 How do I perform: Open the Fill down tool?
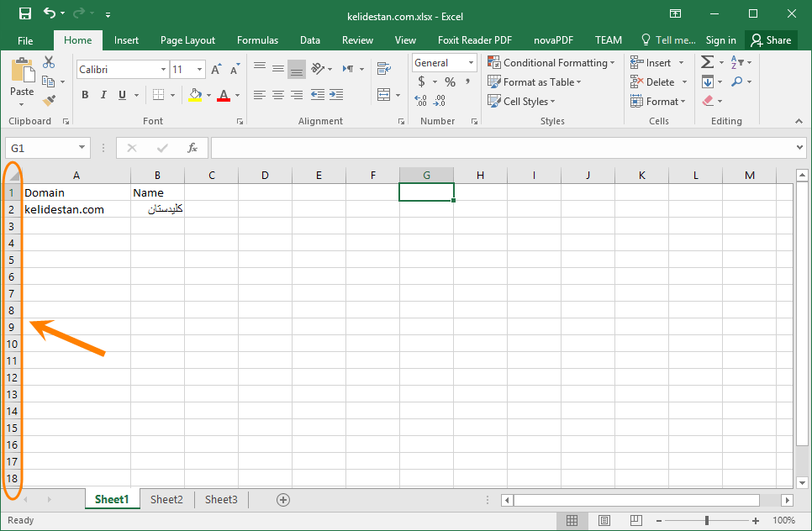pyautogui.click(x=708, y=81)
